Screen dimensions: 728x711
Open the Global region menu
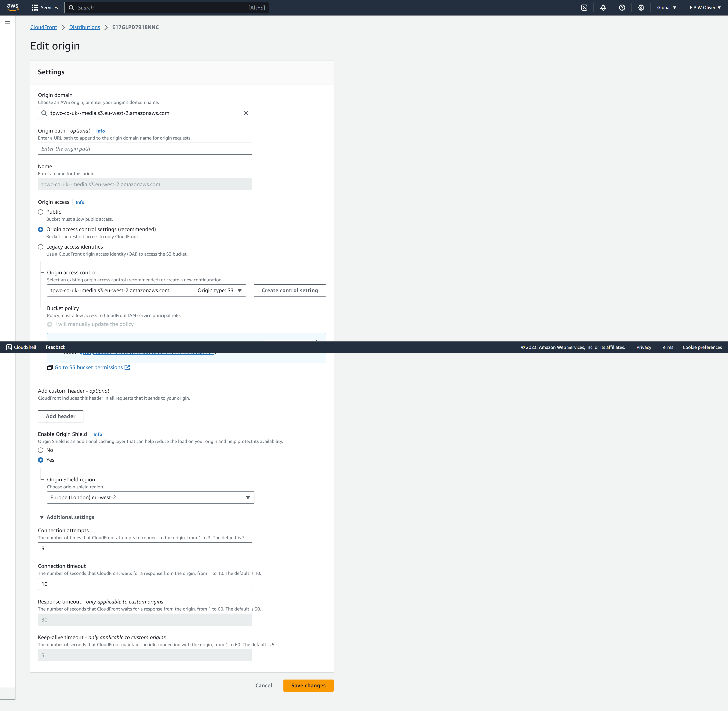(x=666, y=7)
